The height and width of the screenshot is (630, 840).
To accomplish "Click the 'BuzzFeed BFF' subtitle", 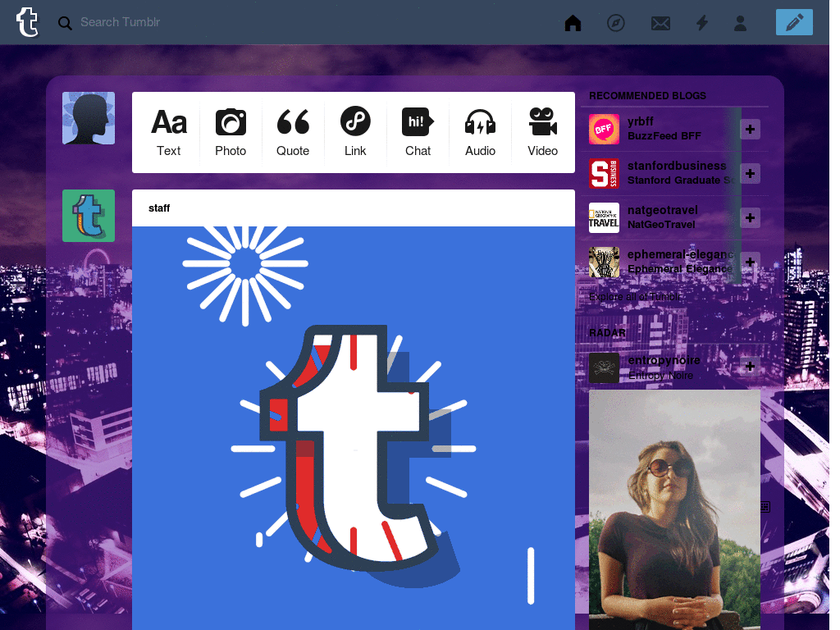I will pyautogui.click(x=664, y=136).
